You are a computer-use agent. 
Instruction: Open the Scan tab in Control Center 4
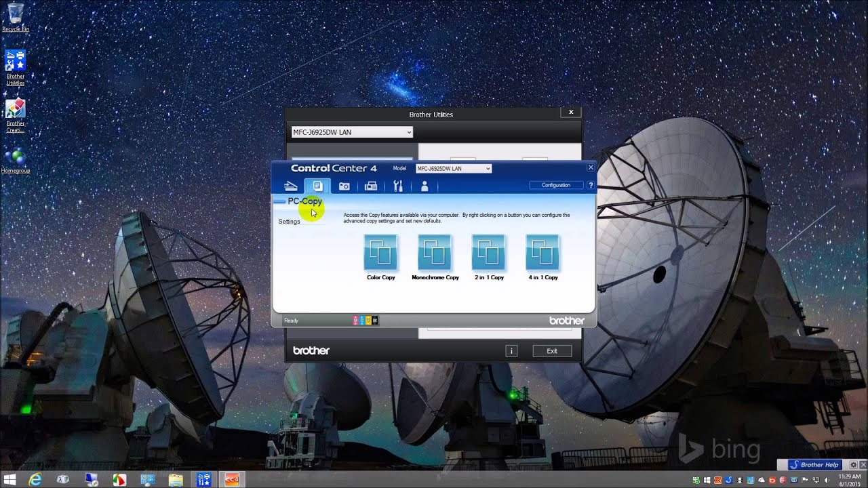[291, 186]
